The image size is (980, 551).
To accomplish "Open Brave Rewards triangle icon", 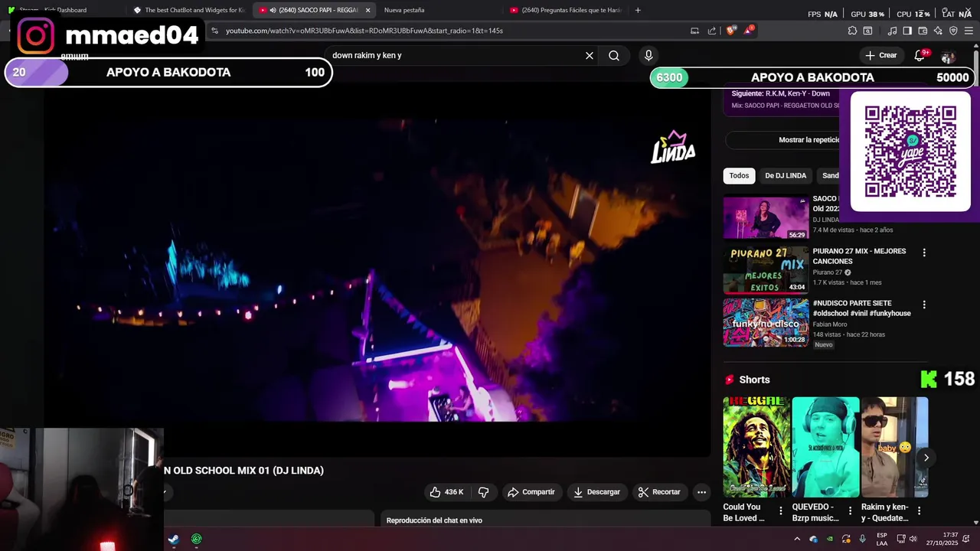I will tap(748, 31).
